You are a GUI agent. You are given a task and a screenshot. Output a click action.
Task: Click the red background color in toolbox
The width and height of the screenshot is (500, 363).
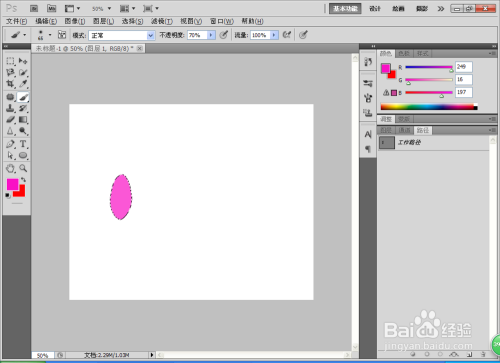point(21,193)
